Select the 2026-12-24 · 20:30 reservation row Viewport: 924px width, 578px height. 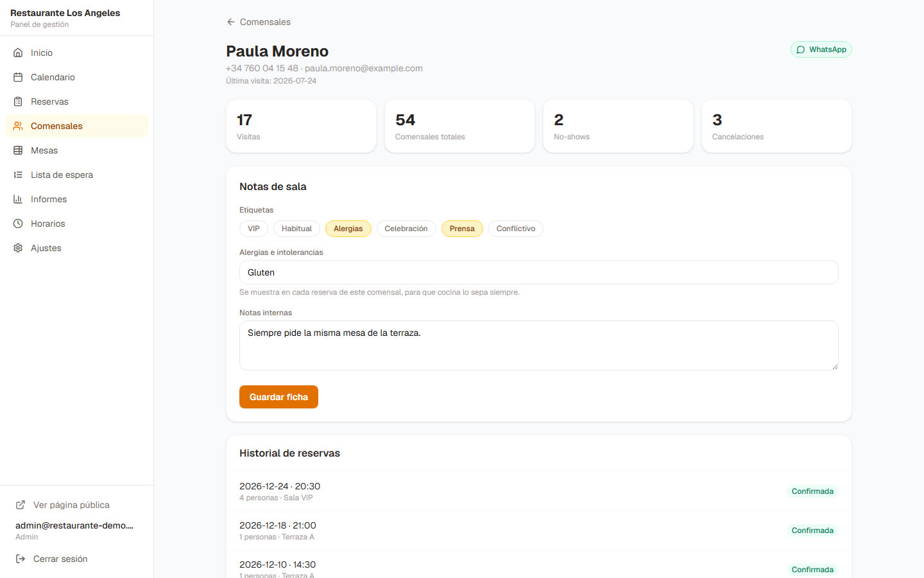(539, 491)
